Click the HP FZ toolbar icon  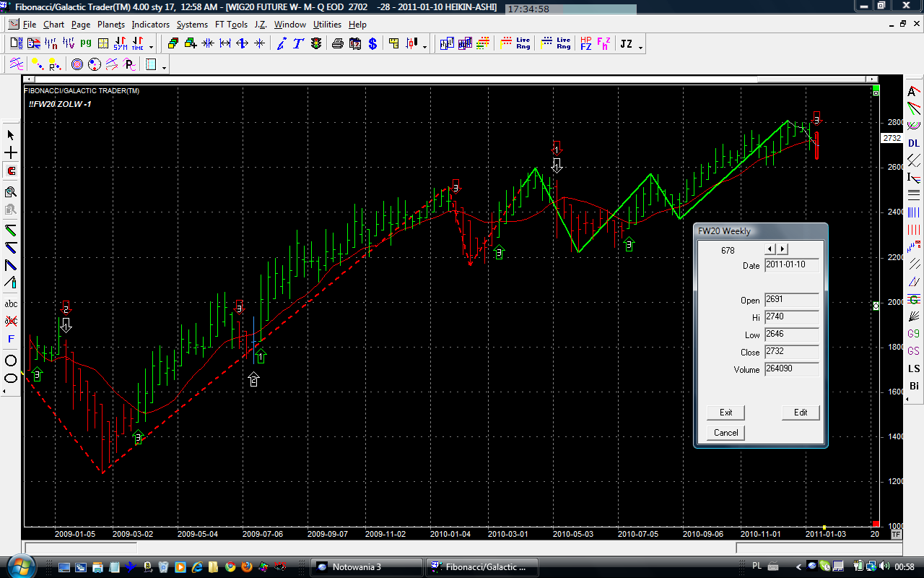pyautogui.click(x=585, y=44)
